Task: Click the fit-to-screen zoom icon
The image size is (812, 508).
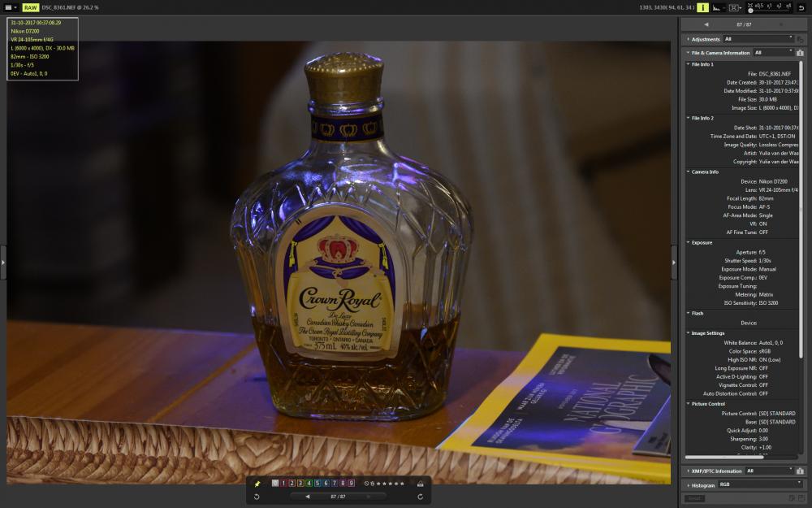Action: (750, 5)
